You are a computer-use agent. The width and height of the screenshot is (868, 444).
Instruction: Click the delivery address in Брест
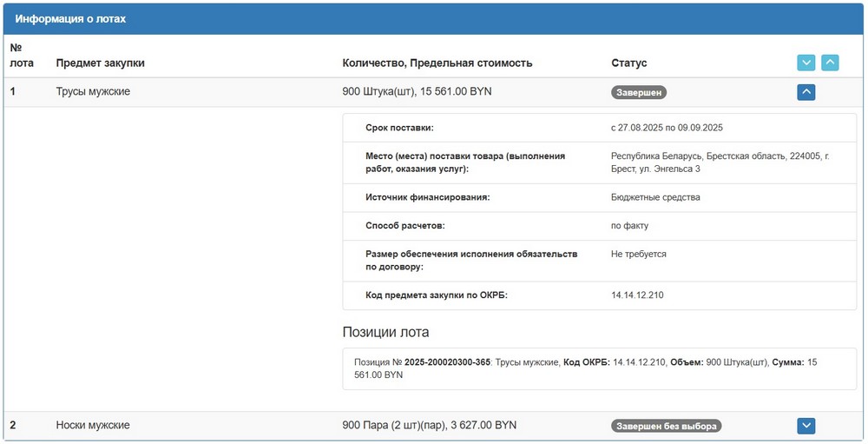click(x=720, y=162)
